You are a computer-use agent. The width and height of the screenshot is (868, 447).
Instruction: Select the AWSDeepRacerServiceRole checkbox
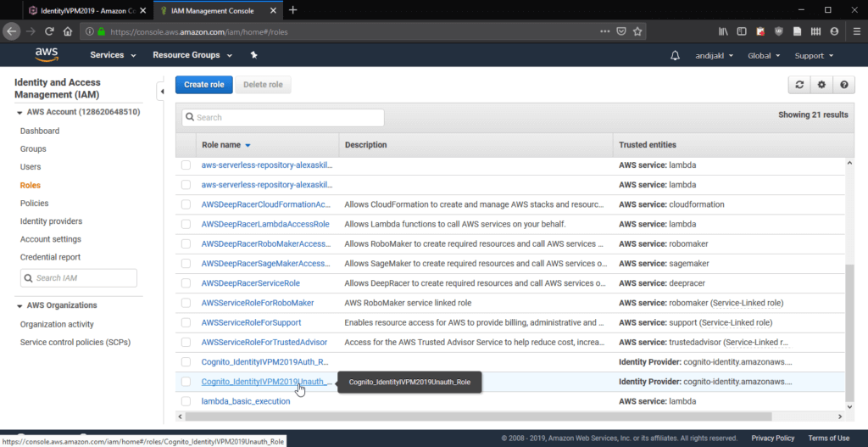pyautogui.click(x=186, y=283)
